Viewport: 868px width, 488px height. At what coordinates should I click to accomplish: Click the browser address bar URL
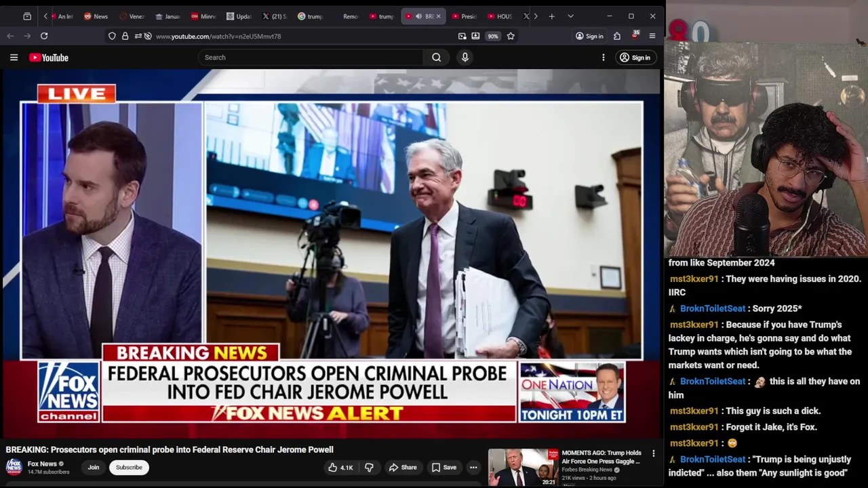tap(218, 36)
